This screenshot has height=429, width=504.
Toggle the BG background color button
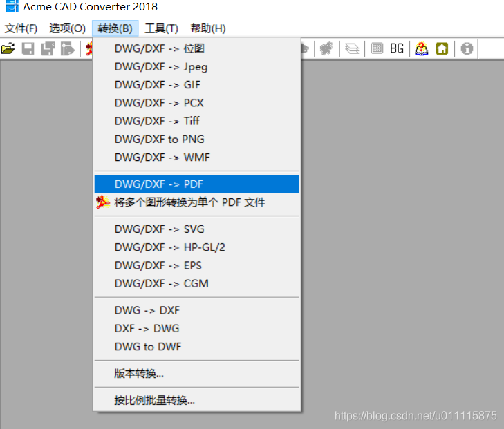[x=397, y=48]
